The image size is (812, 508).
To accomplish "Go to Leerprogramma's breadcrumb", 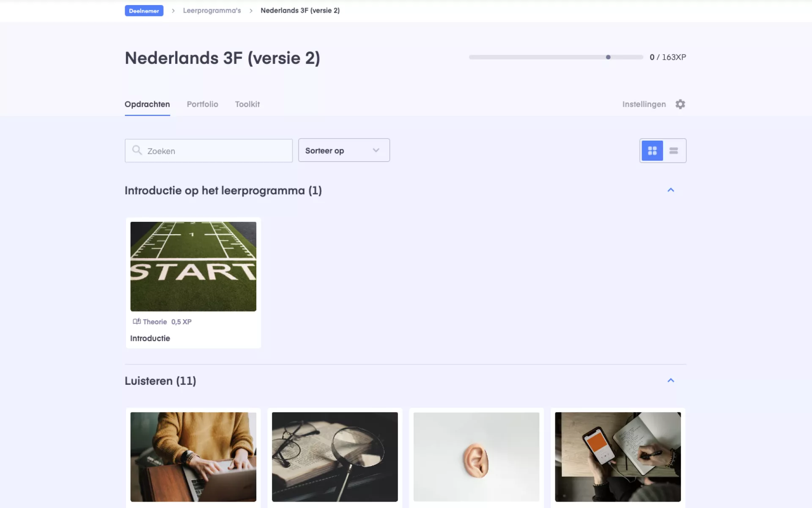I will coord(212,11).
